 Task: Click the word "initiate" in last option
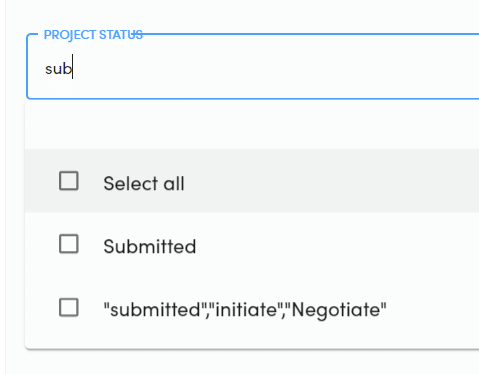pos(246,309)
